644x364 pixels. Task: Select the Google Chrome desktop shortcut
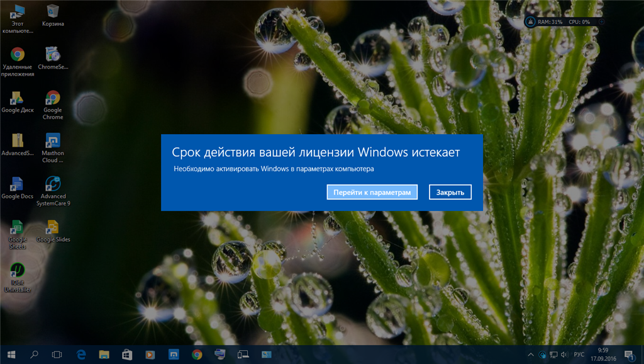(x=53, y=105)
